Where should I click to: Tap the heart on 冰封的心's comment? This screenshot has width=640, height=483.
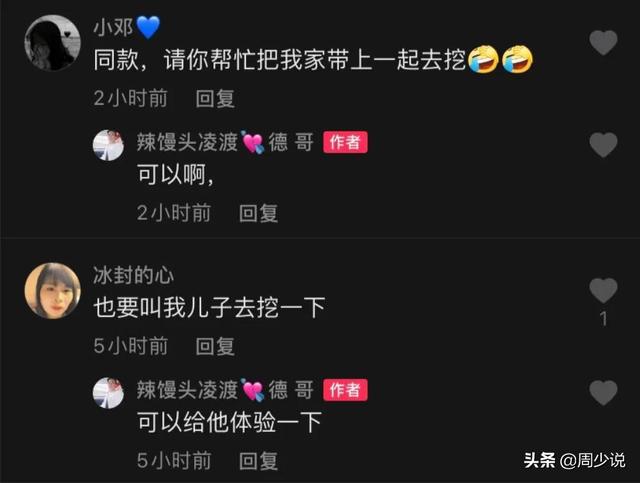tap(603, 290)
